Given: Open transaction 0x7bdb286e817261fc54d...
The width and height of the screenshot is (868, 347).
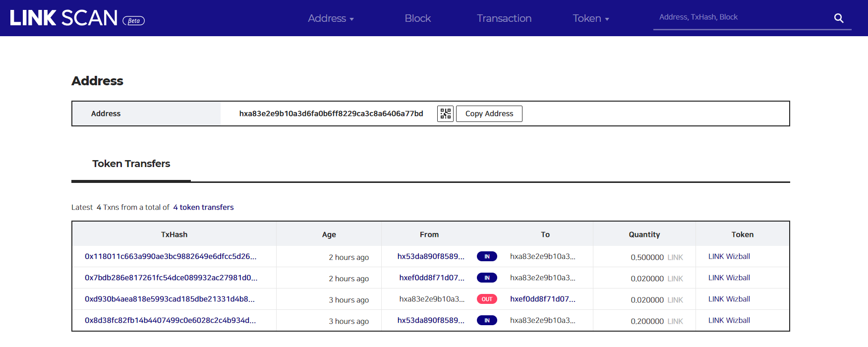Looking at the screenshot, I should [171, 278].
